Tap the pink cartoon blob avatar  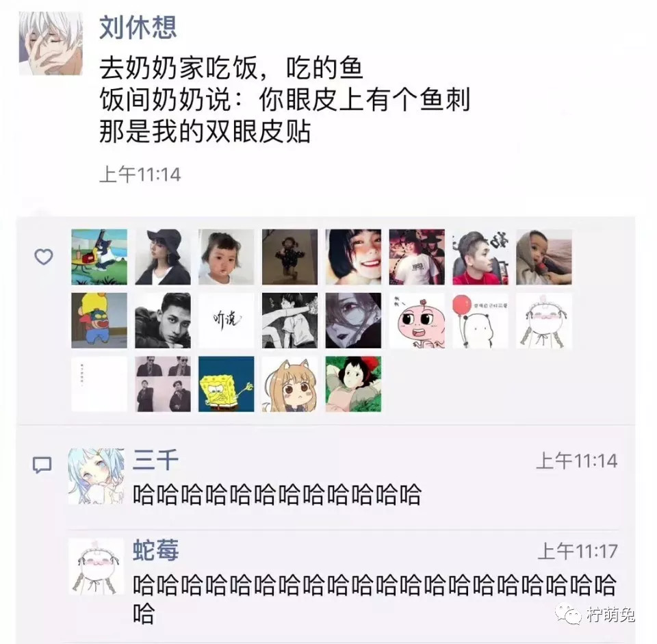click(417, 320)
